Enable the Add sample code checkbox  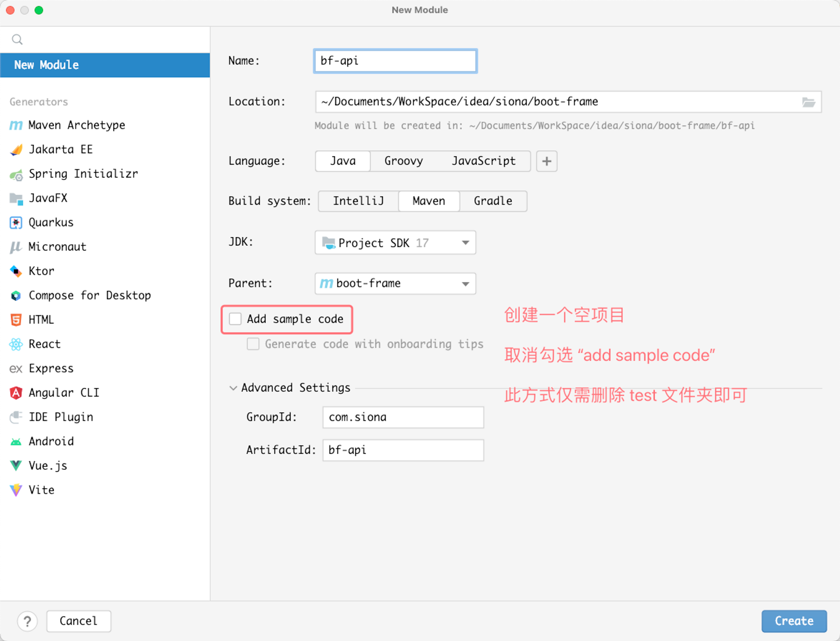pyautogui.click(x=235, y=319)
